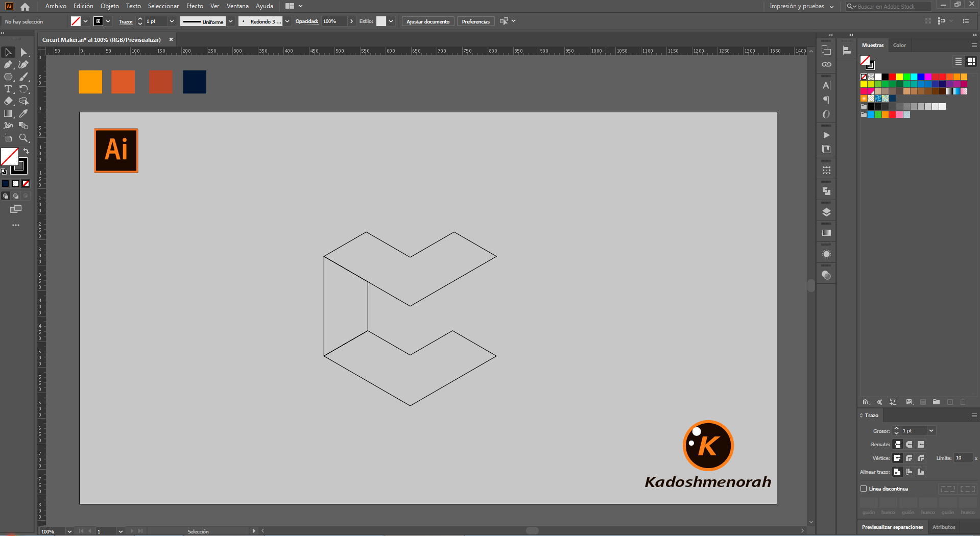Set round join for Vértice
The width and height of the screenshot is (980, 536).
(x=909, y=458)
